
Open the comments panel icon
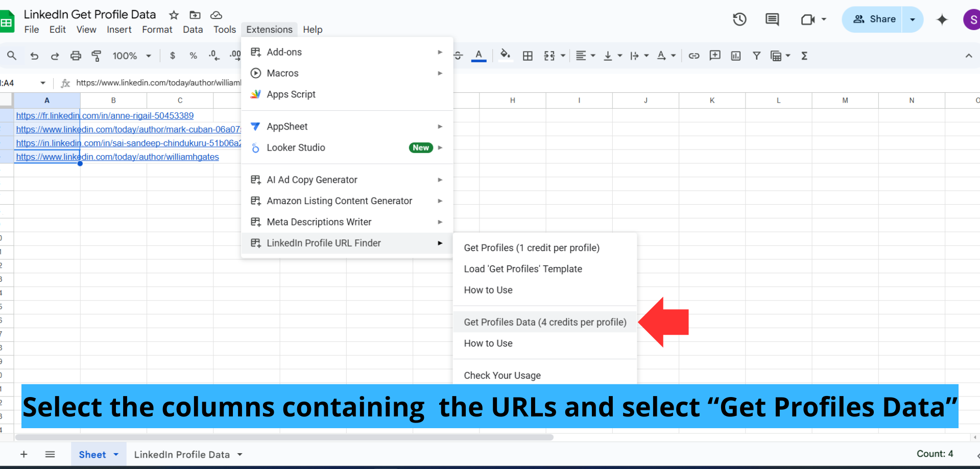pos(772,19)
